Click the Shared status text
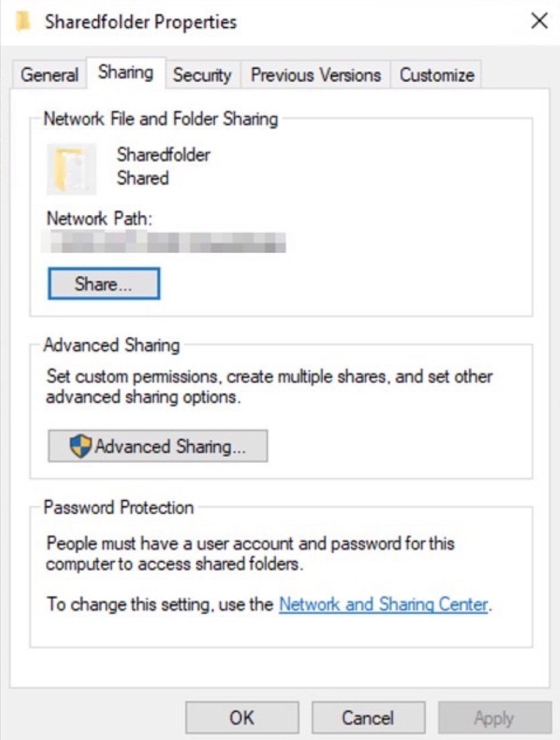The width and height of the screenshot is (560, 740). coord(143,178)
